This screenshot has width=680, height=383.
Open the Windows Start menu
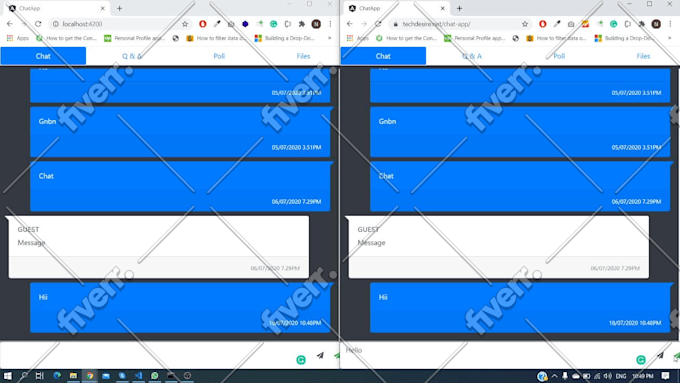pyautogui.click(x=7, y=376)
